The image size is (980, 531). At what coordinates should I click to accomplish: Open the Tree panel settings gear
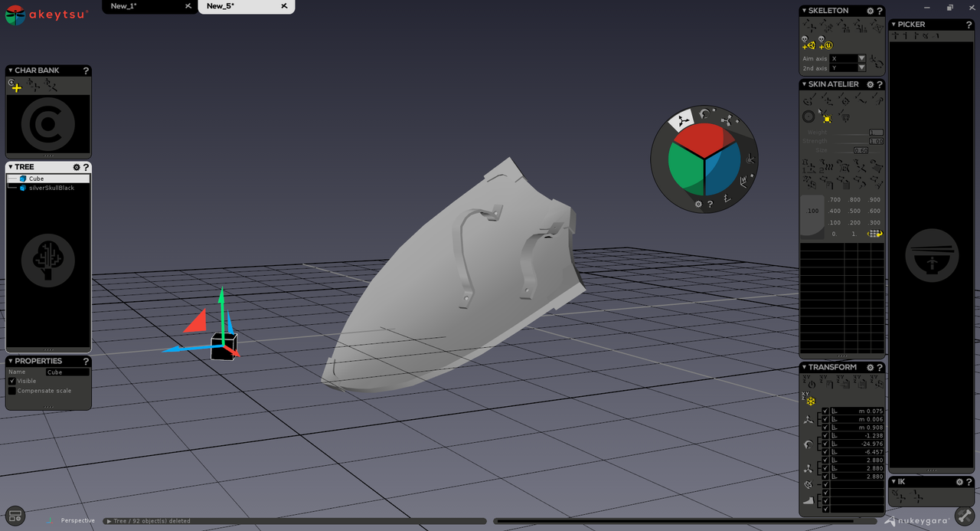(x=77, y=167)
